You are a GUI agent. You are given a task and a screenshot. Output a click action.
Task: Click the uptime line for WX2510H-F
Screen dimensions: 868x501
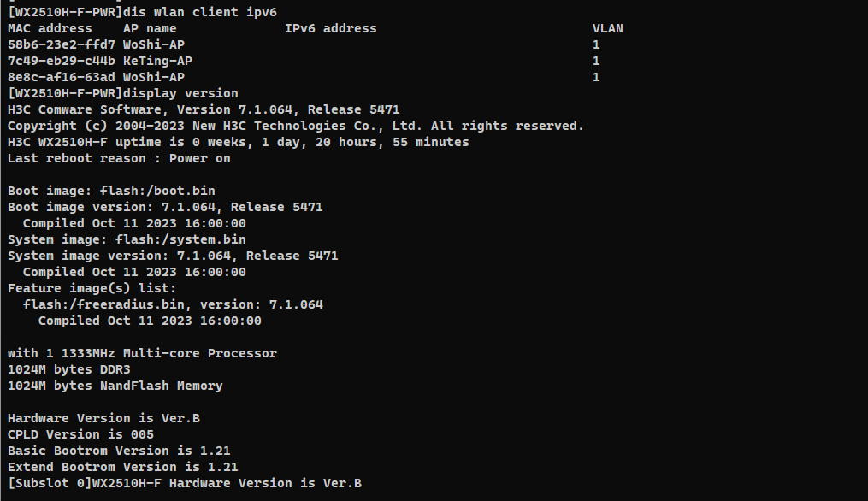(x=238, y=142)
